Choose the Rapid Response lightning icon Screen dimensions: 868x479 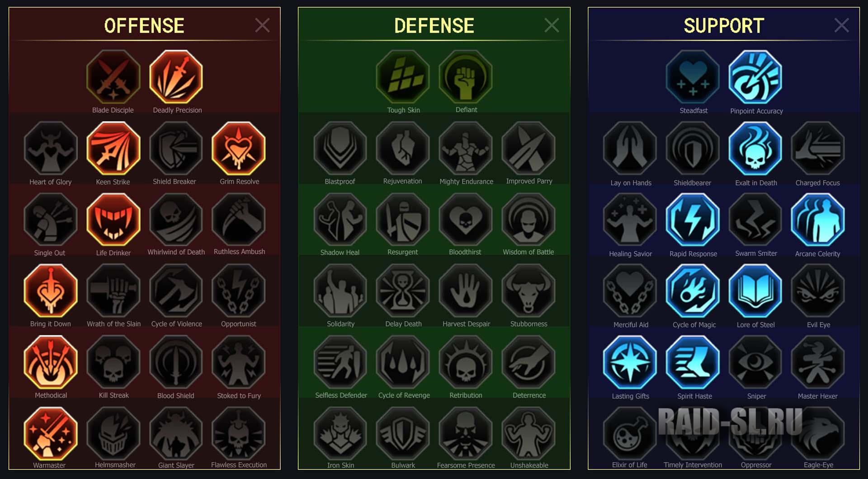coord(693,220)
